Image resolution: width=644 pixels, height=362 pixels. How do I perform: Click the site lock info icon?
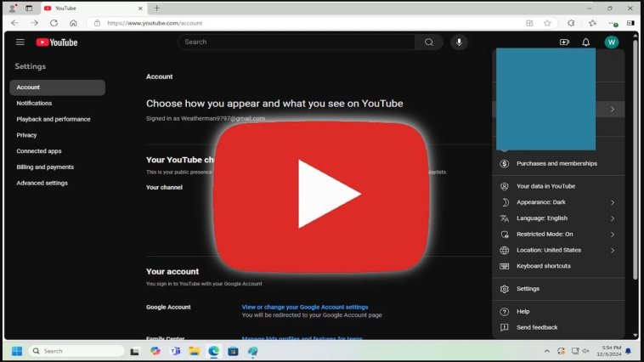tap(97, 23)
